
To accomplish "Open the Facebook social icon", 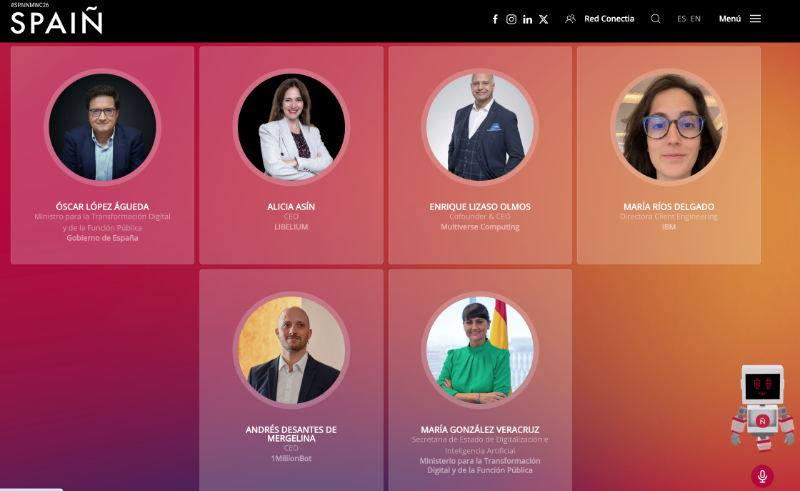I will (x=495, y=19).
